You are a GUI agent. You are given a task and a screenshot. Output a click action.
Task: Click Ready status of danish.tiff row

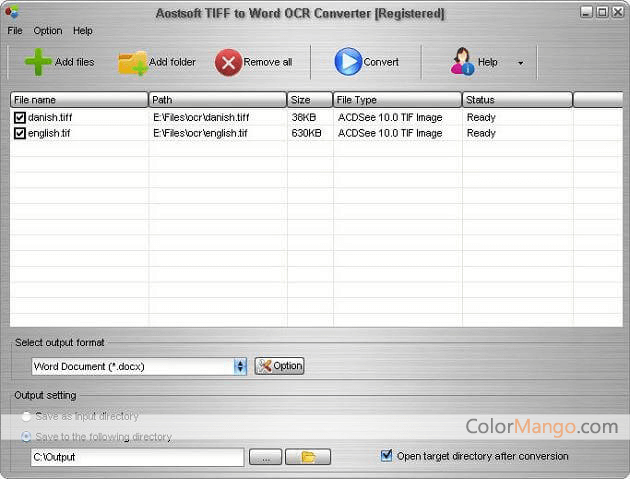click(x=481, y=117)
